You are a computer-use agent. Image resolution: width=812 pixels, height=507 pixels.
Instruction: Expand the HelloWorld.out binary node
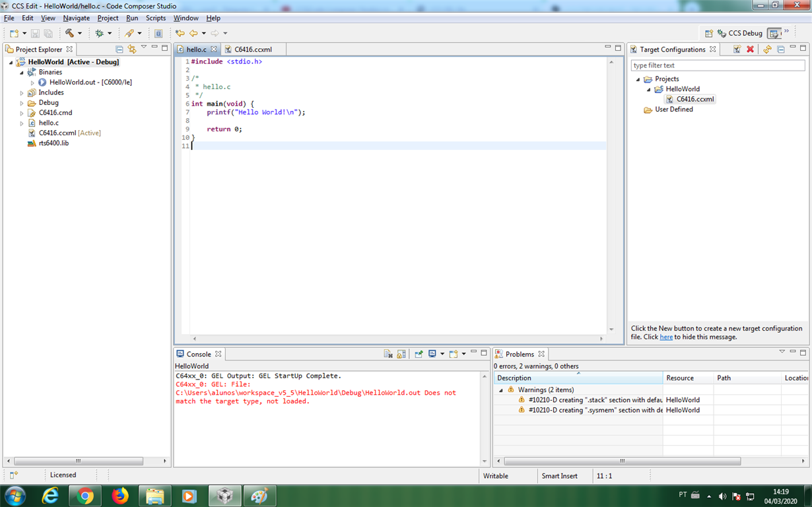pos(32,83)
